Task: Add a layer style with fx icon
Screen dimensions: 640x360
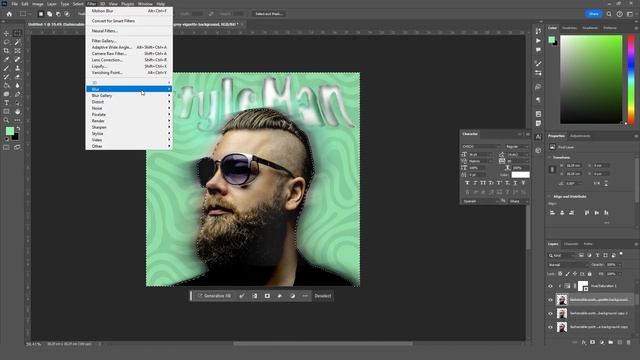Action: click(584, 342)
